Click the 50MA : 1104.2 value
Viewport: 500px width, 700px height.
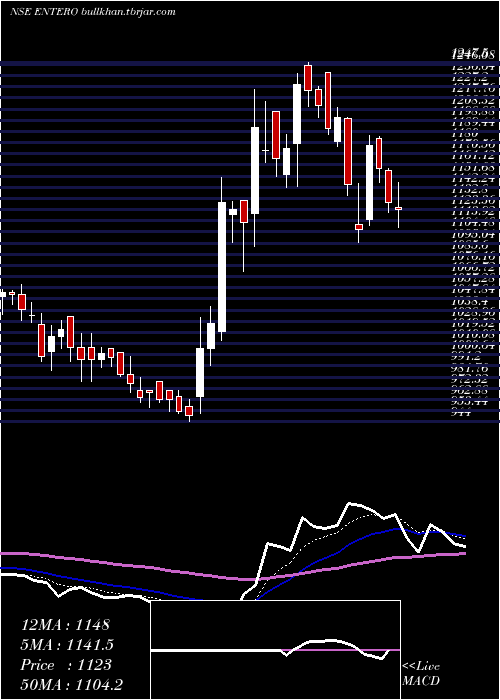(72, 685)
